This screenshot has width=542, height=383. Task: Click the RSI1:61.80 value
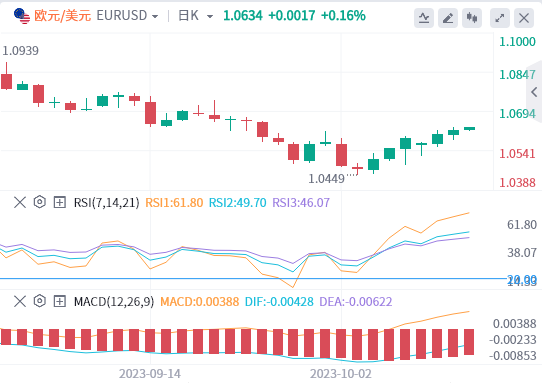pos(174,203)
